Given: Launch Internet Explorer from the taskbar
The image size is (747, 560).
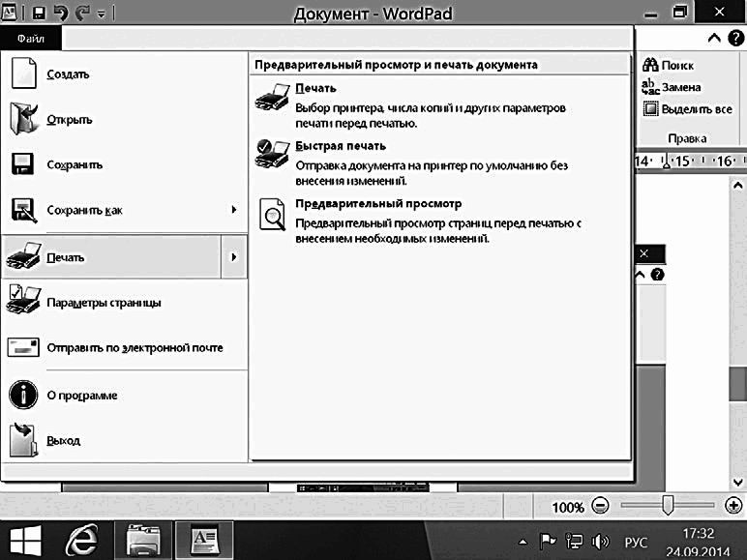Looking at the screenshot, I should [82, 541].
